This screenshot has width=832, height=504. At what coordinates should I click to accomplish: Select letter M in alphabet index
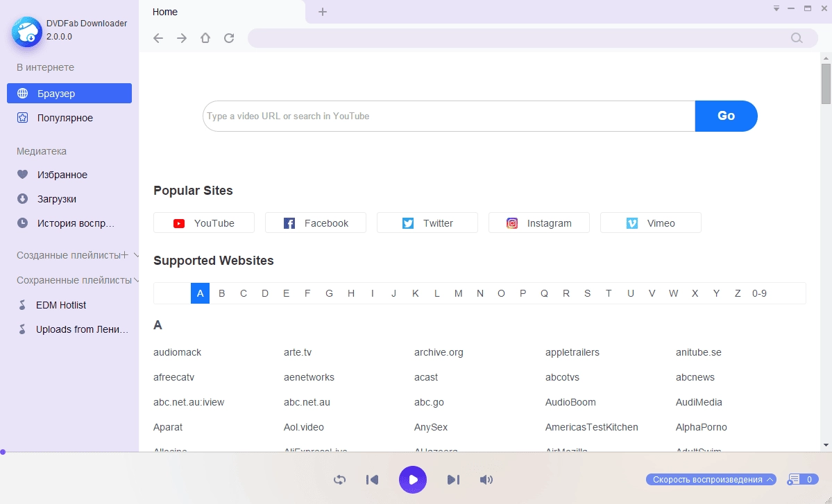click(x=459, y=293)
